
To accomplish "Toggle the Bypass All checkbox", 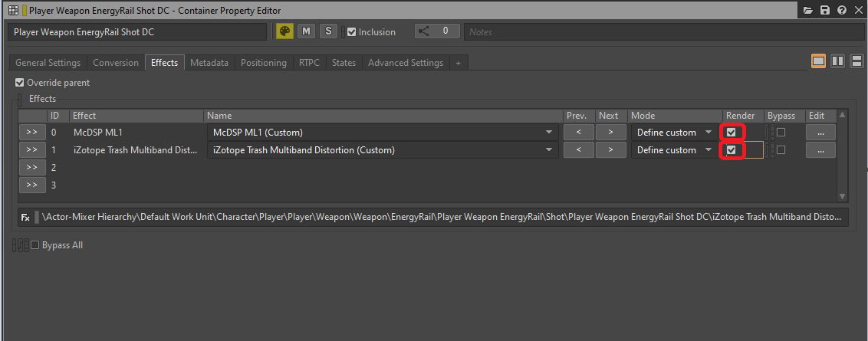I will [x=35, y=245].
